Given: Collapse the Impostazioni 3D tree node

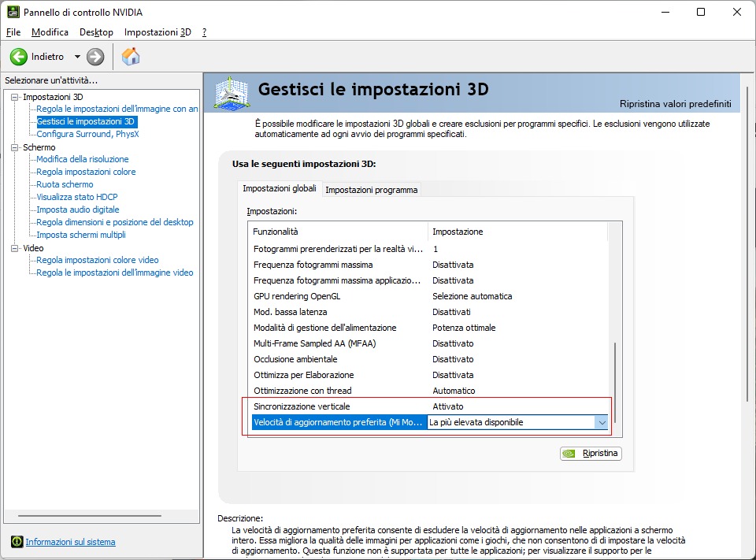Looking at the screenshot, I should point(14,97).
